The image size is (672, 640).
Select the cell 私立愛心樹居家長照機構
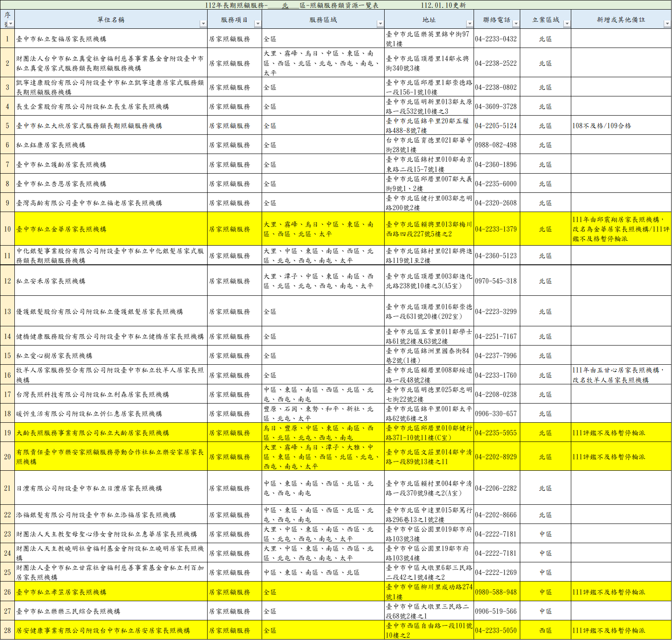(111, 356)
